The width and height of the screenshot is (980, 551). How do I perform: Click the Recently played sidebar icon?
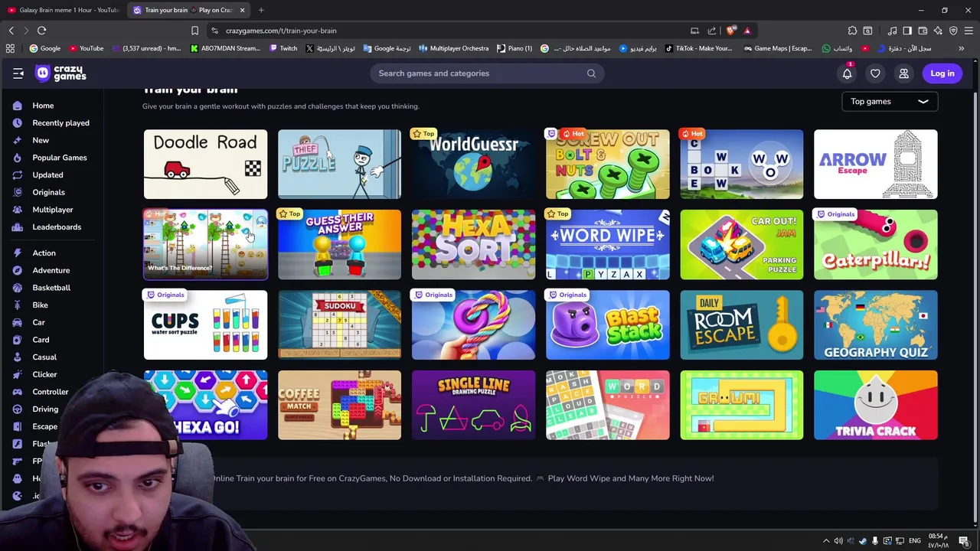17,123
